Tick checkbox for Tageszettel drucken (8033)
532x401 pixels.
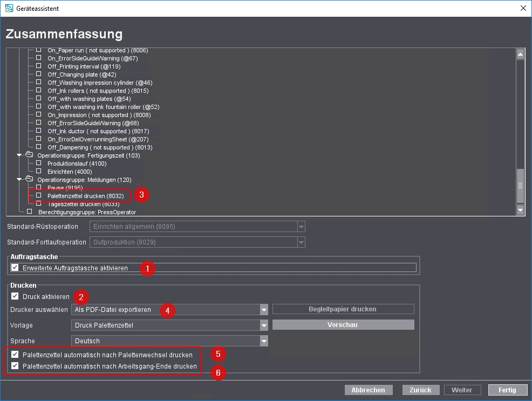tap(39, 203)
